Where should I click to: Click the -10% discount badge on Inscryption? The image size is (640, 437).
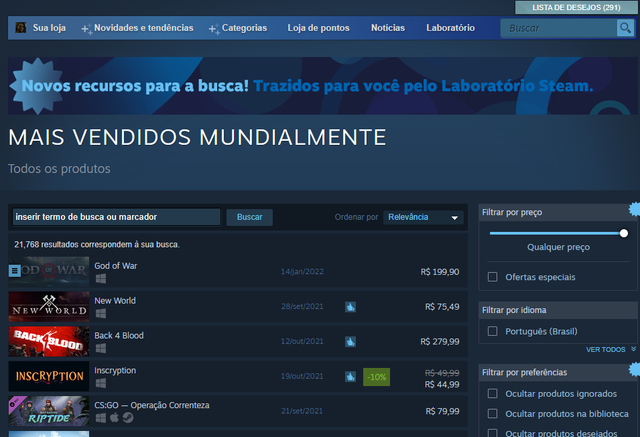click(376, 377)
